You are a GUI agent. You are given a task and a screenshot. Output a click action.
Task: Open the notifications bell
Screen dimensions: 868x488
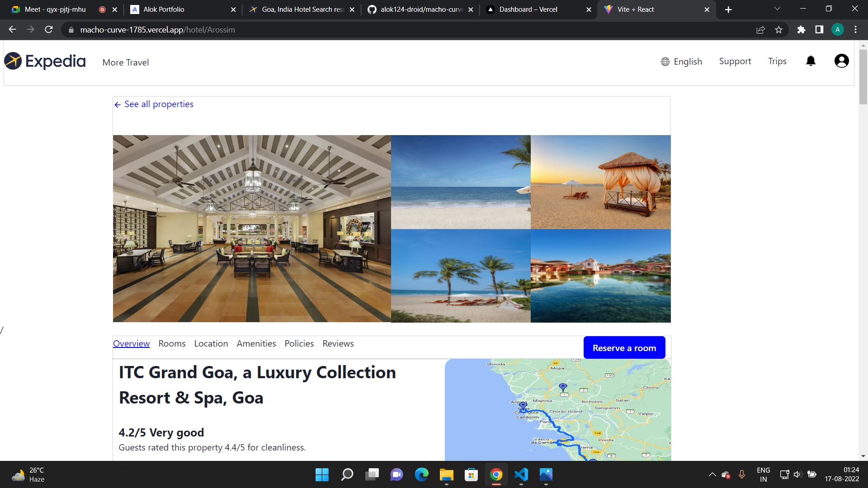(x=811, y=61)
